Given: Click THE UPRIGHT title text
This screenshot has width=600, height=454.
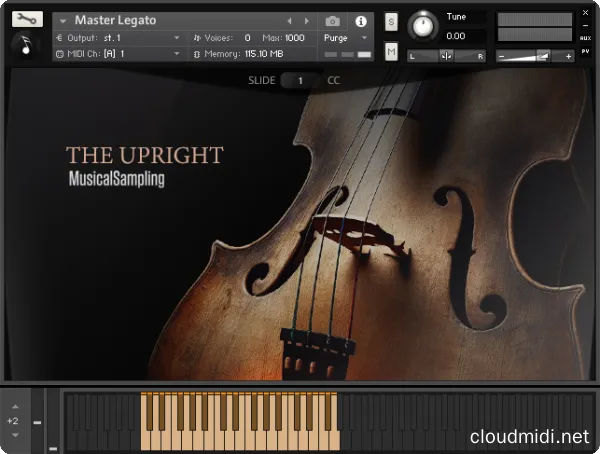Looking at the screenshot, I should pyautogui.click(x=145, y=155).
